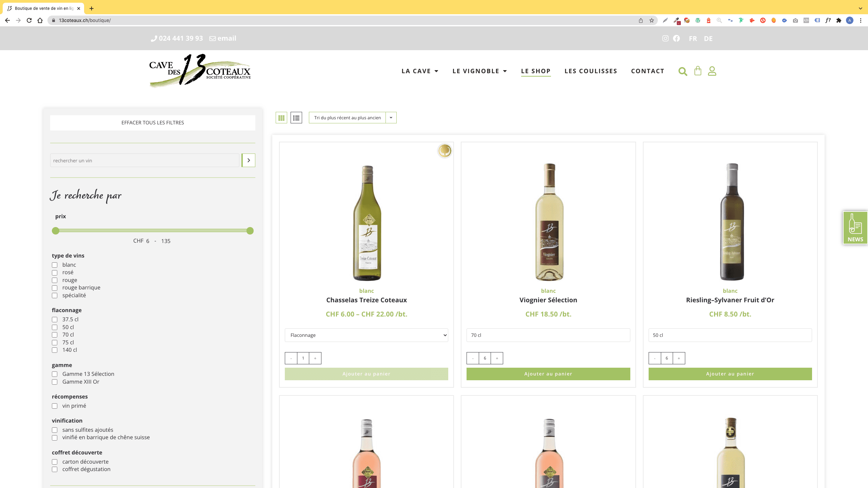Switch language to FR
868x488 pixels.
point(693,39)
